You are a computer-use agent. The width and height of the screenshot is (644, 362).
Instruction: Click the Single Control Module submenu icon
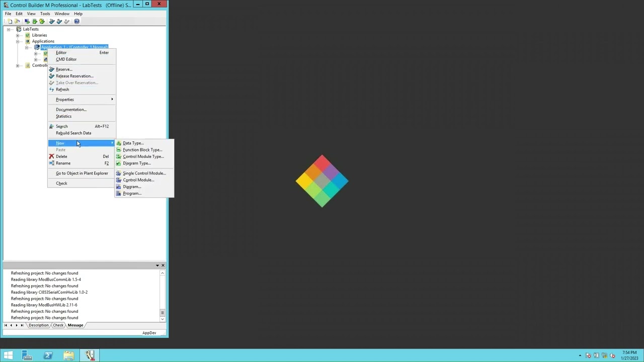(x=119, y=173)
